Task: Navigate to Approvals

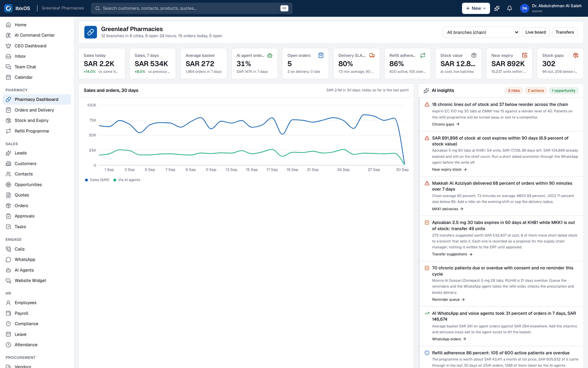Action: coord(37,216)
